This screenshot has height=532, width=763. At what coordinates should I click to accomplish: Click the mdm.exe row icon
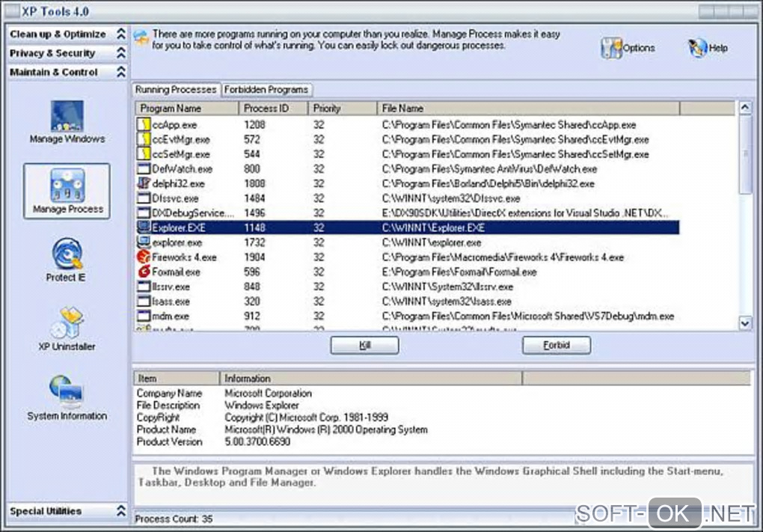tap(144, 316)
